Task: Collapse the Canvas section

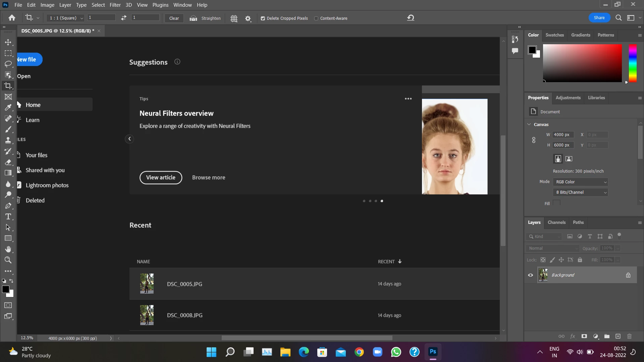Action: [x=529, y=124]
